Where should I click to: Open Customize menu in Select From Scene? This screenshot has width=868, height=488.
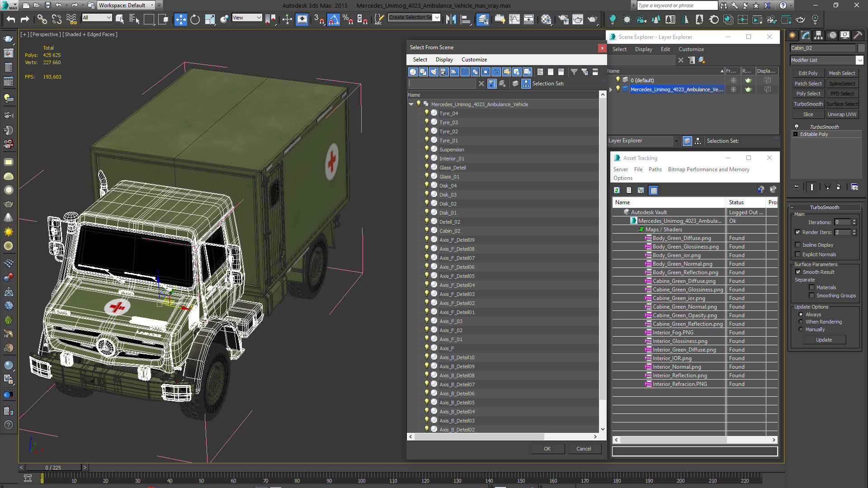474,60
